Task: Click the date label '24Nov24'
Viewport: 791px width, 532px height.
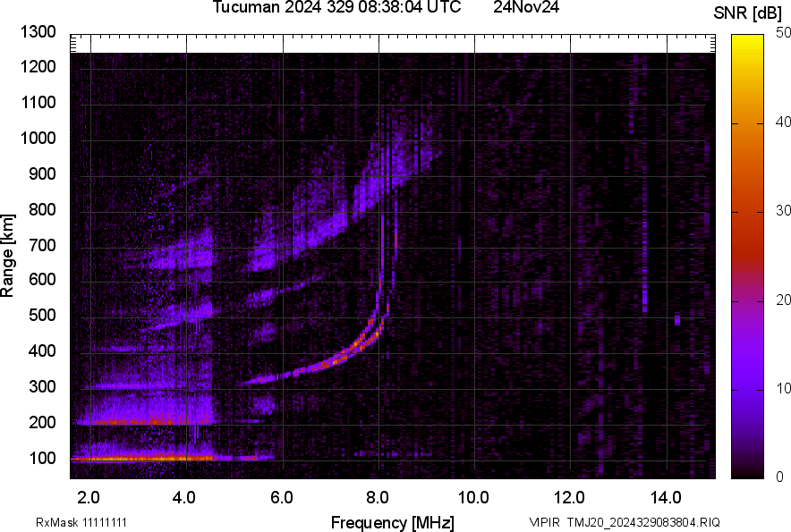Action: [526, 7]
